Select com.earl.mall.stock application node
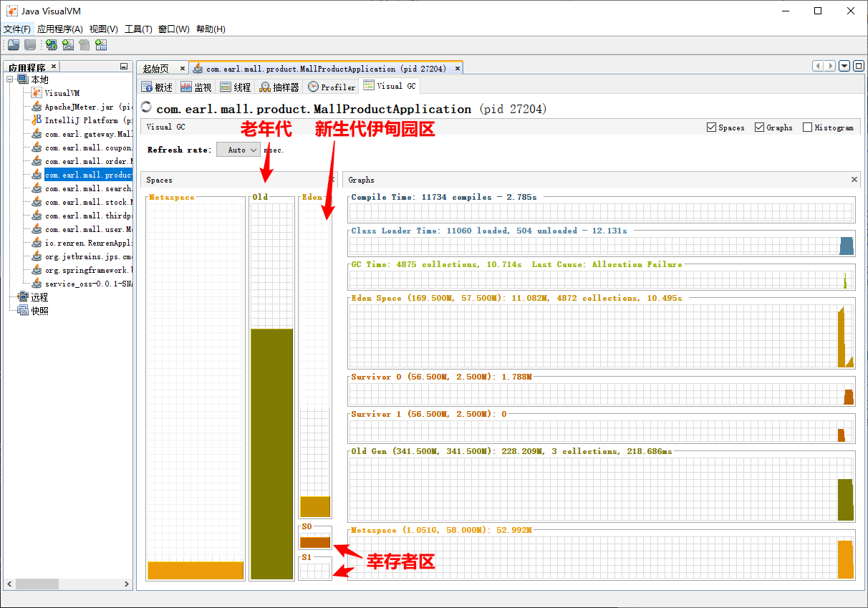 [x=82, y=202]
